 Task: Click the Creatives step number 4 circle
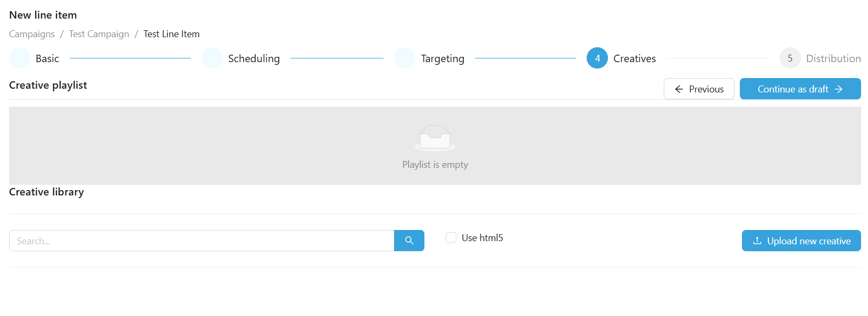pyautogui.click(x=597, y=58)
